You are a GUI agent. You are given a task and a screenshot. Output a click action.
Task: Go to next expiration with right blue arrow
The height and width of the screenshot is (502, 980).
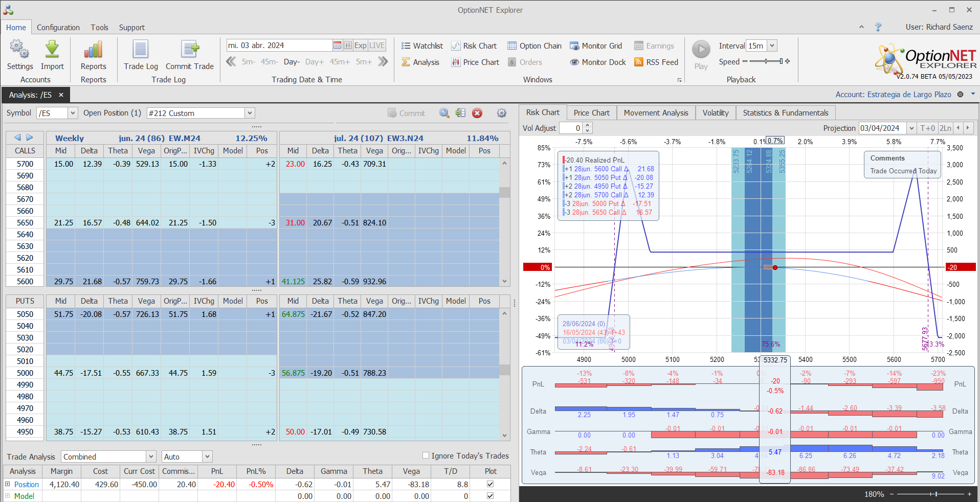coord(30,138)
